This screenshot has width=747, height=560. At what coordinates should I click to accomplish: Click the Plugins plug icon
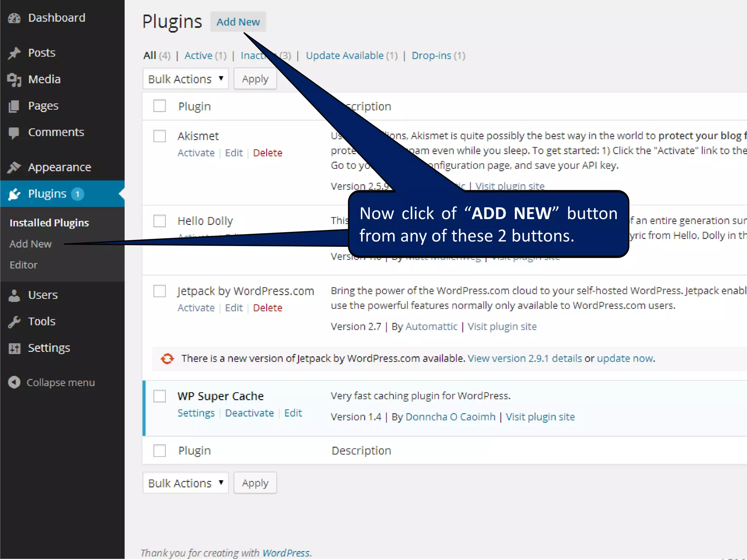point(14,194)
